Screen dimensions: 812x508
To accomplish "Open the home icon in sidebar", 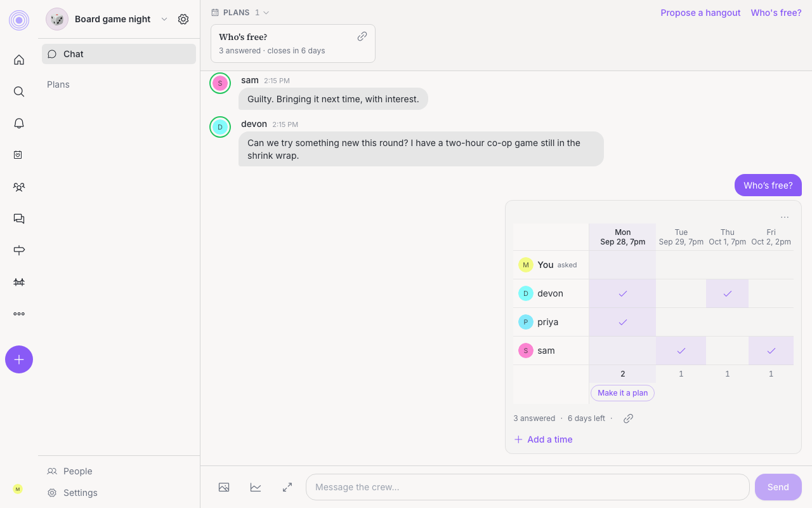I will [19, 60].
